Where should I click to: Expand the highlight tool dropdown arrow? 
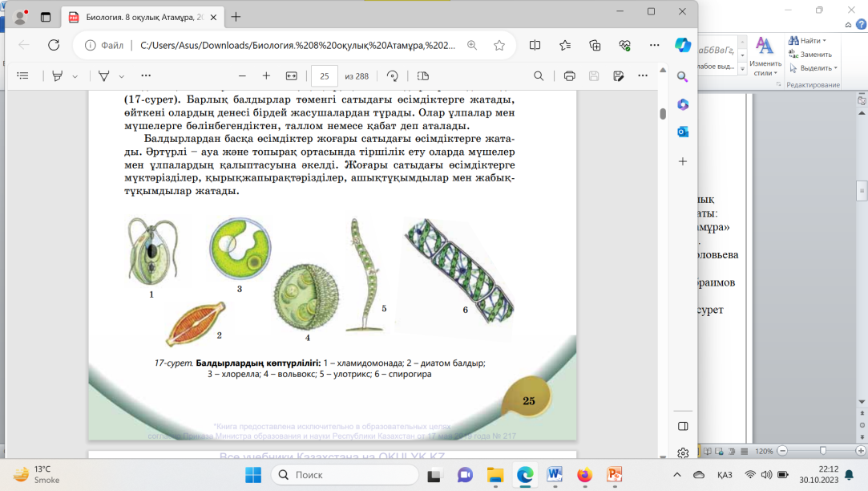click(75, 76)
